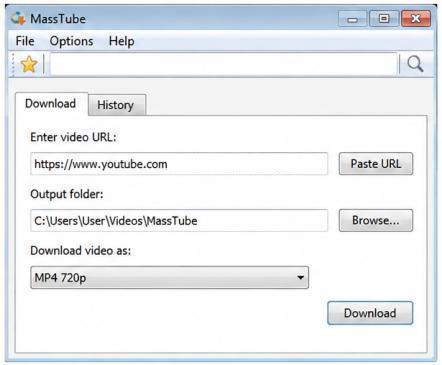Click the 'Enter video URL:' label
The height and width of the screenshot is (365, 442).
tap(73, 137)
